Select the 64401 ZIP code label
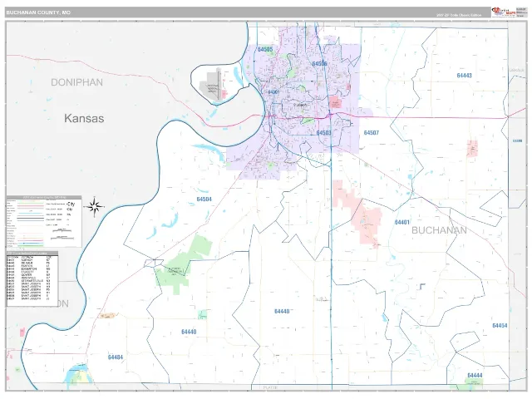 point(402,222)
